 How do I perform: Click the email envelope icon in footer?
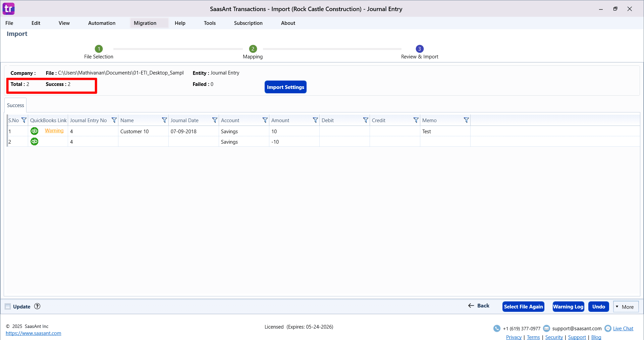[x=546, y=328]
